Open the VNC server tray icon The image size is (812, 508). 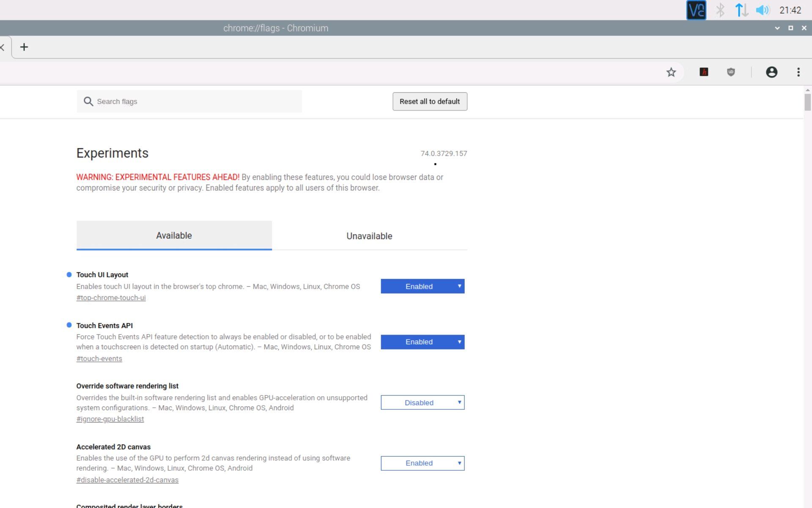click(696, 10)
